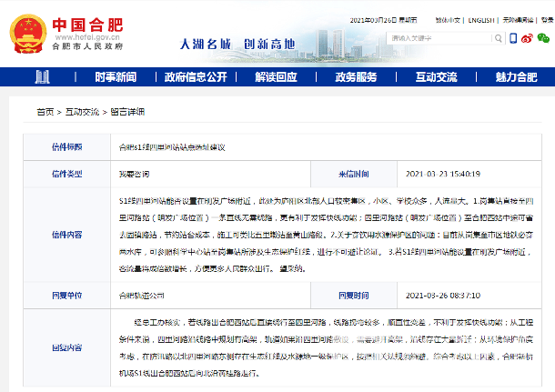Click the 中国合肥 site title
Image resolution: width=555 pixels, height=392 pixels.
coord(87,25)
